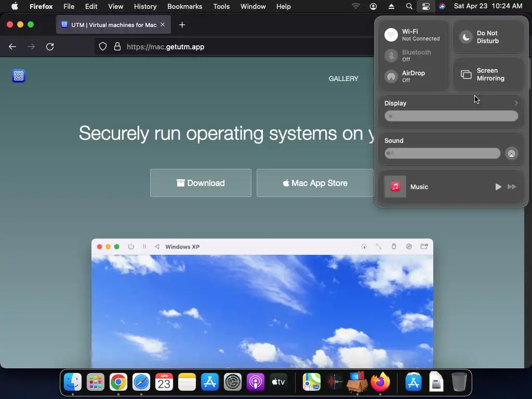The height and width of the screenshot is (399, 532).
Task: Click the site security lock icon
Action: click(x=117, y=46)
